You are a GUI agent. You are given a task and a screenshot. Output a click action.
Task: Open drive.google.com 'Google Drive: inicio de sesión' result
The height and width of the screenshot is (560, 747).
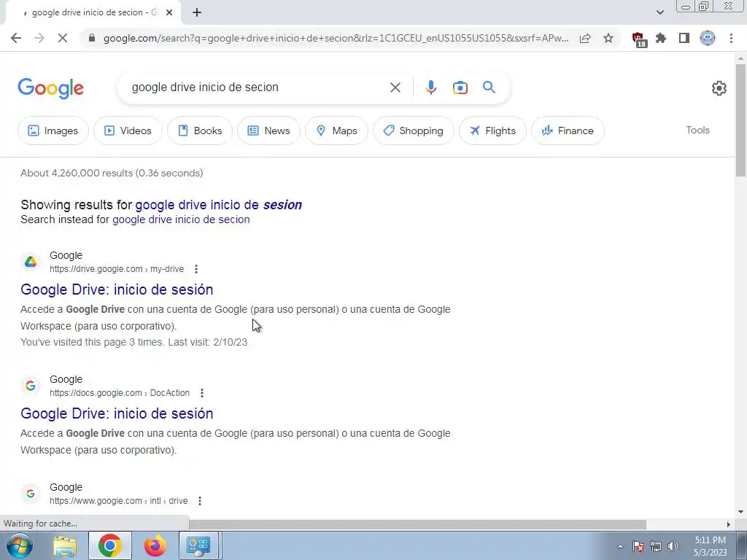tap(117, 289)
